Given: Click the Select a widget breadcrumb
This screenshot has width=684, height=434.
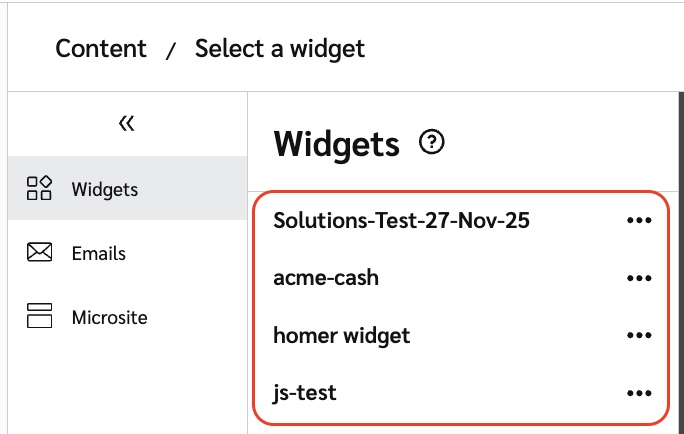Looking at the screenshot, I should tap(280, 48).
